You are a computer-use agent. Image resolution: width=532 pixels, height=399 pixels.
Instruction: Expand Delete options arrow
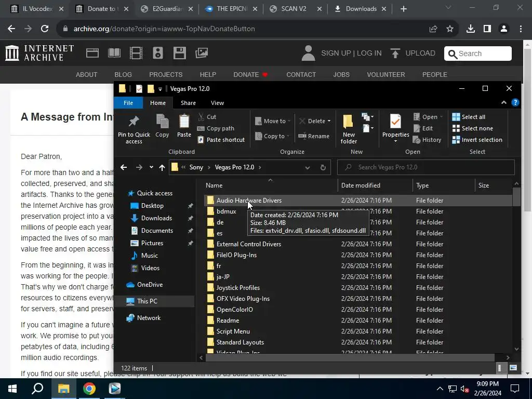point(329,121)
